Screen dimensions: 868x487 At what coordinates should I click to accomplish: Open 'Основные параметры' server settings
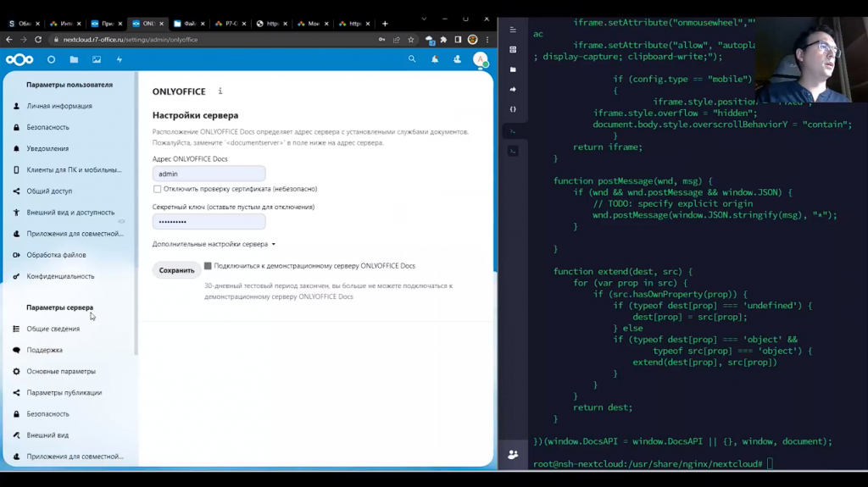click(x=61, y=371)
